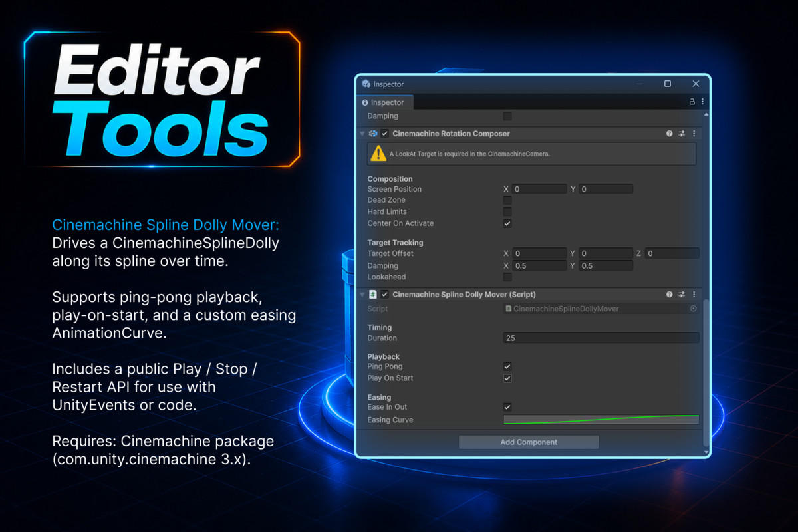Image resolution: width=798 pixels, height=532 pixels.
Task: Click the blue 'Cinemachine Spline Dolly Mover:' heading text
Action: pos(166,225)
